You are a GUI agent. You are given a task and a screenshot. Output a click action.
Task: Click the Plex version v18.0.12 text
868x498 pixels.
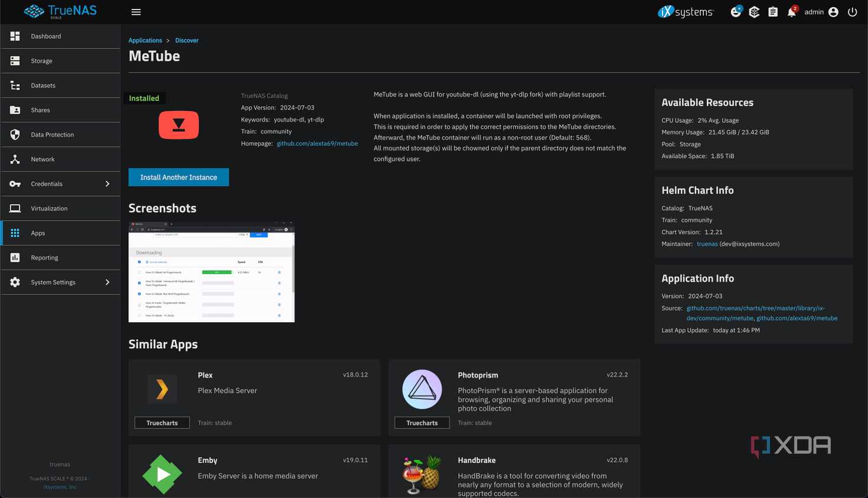click(355, 375)
